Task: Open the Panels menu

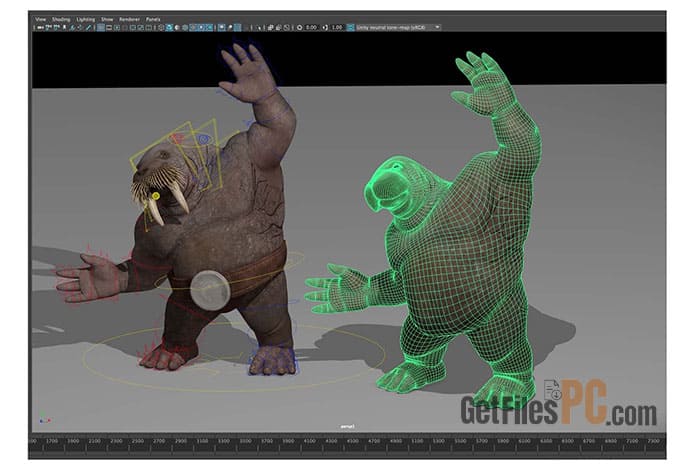Action: (x=153, y=20)
